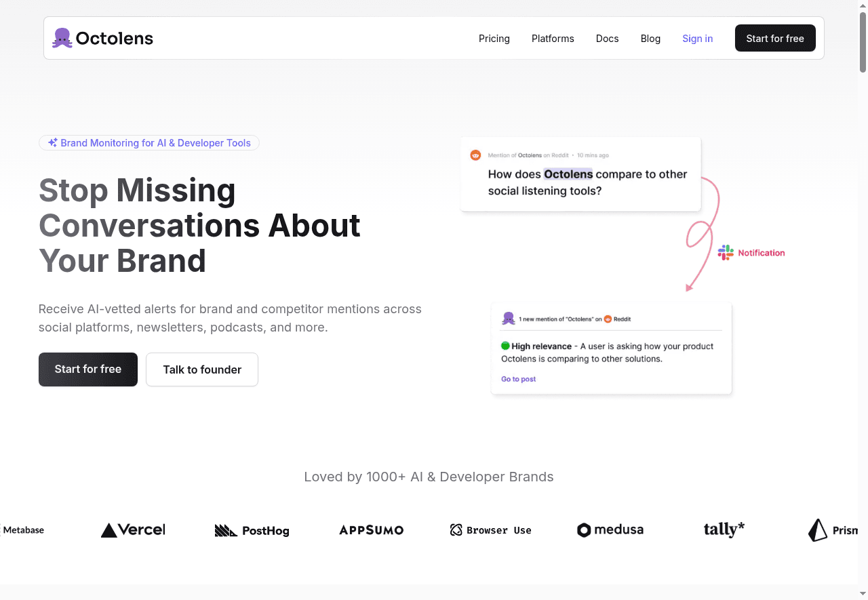This screenshot has height=600, width=868.
Task: Click the tally logo
Action: pyautogui.click(x=724, y=529)
